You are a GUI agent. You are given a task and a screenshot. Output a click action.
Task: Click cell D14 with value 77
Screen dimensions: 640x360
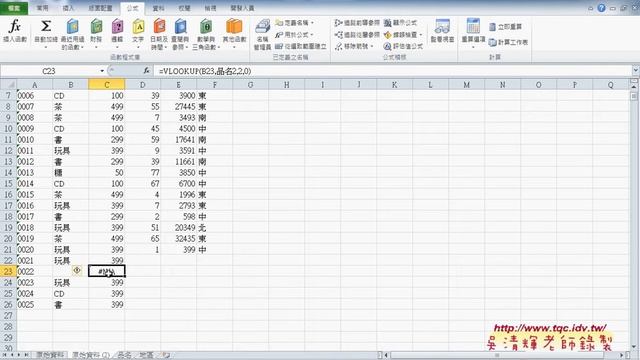(x=142, y=173)
